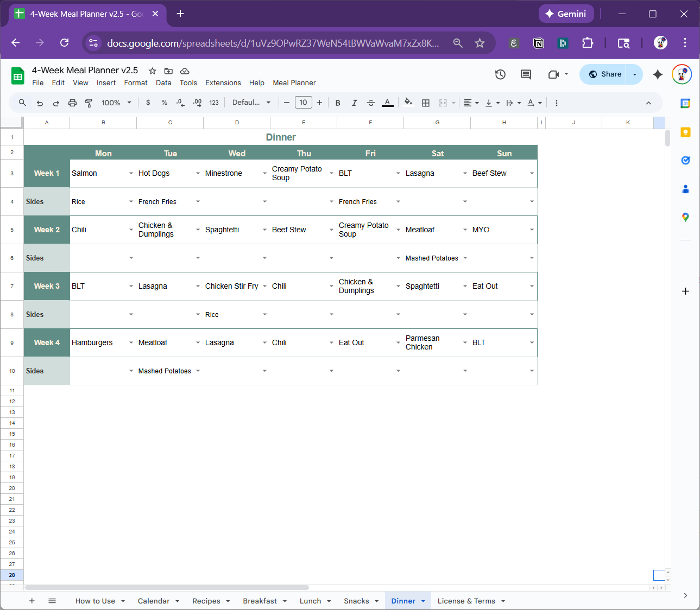Viewport: 700px width, 610px height.
Task: Star this spreadsheet document
Action: tap(153, 71)
